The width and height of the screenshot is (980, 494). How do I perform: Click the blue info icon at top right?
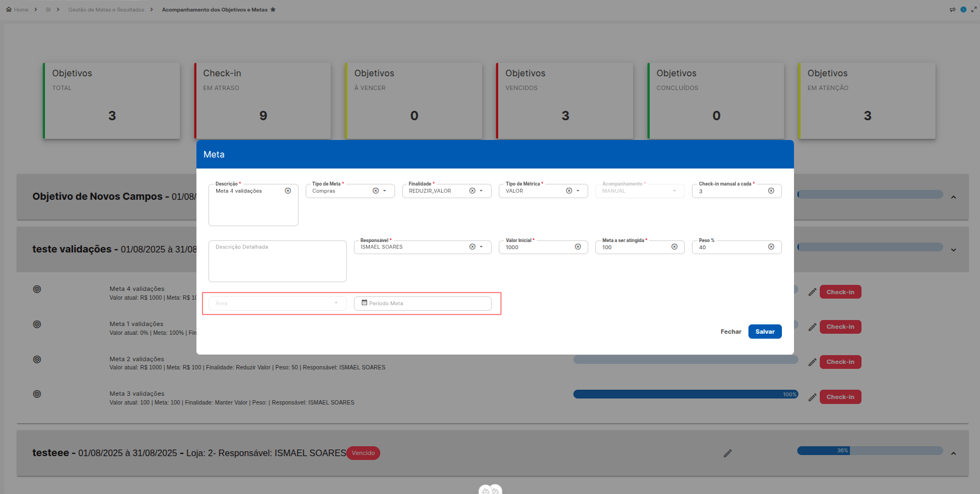pyautogui.click(x=964, y=9)
